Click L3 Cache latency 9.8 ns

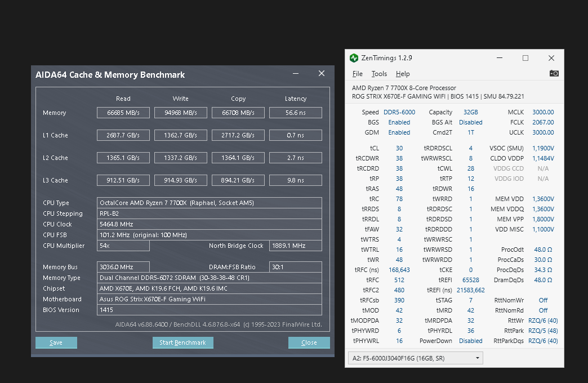(x=296, y=180)
